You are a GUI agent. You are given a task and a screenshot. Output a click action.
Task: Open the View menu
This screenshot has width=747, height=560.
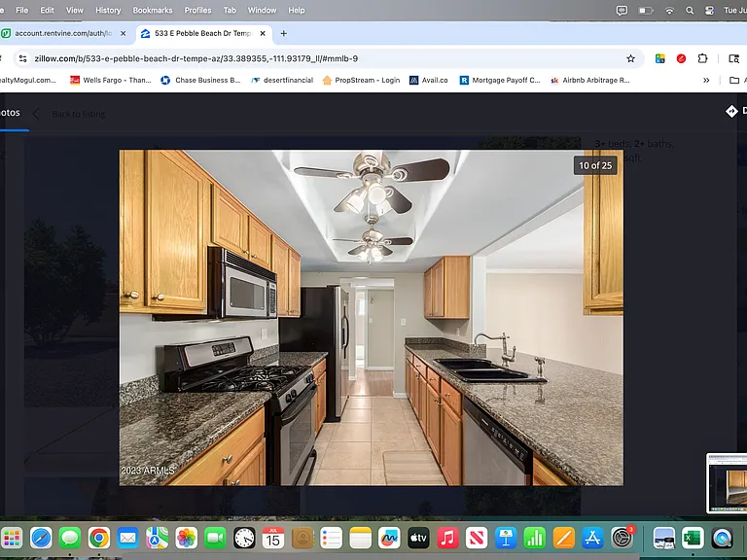point(74,10)
